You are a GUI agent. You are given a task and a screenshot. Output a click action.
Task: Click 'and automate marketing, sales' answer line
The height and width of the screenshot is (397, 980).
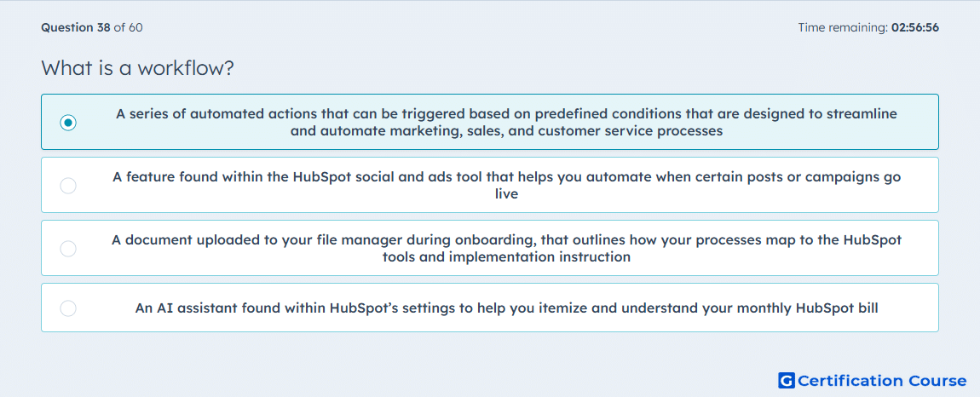tap(507, 131)
